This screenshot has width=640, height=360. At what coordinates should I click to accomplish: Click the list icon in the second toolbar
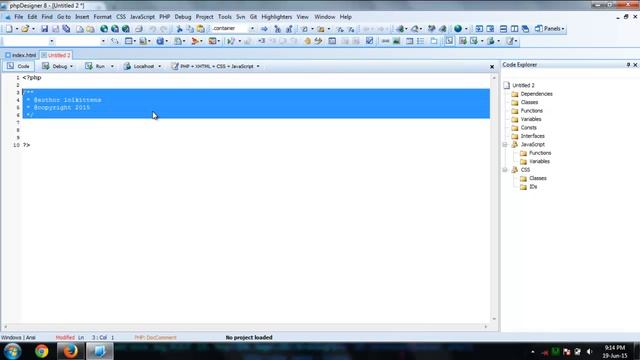[x=421, y=41]
